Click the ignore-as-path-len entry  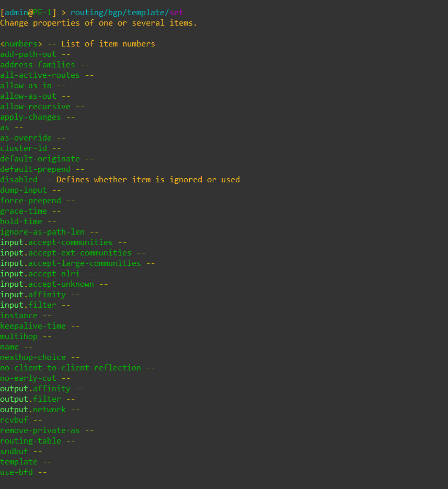pos(42,232)
